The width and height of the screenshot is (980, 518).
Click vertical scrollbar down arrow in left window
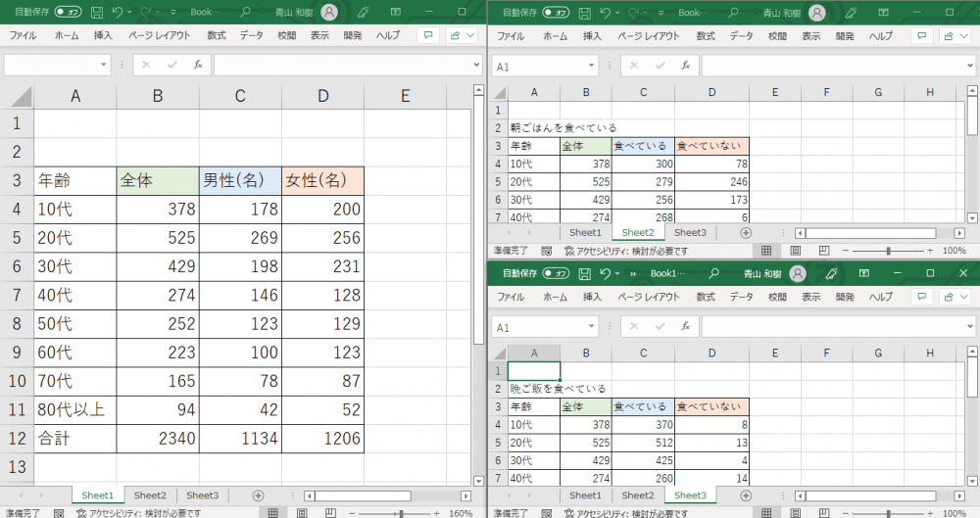(x=478, y=481)
